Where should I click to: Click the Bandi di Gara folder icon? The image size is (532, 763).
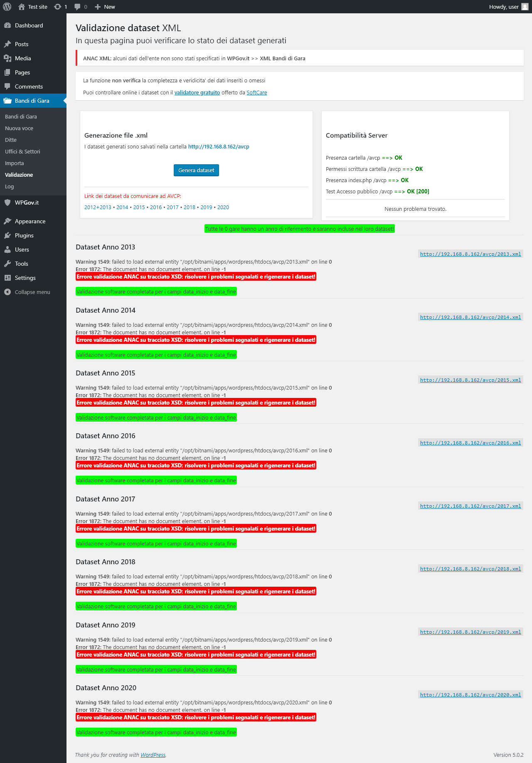pyautogui.click(x=7, y=101)
